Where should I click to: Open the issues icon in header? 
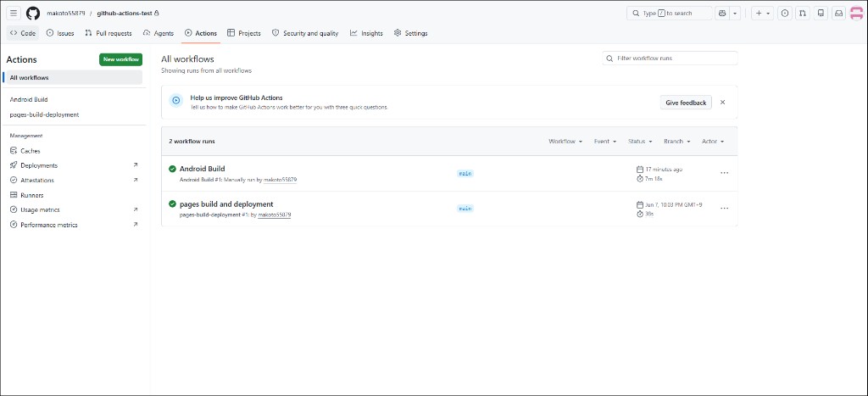785,14
